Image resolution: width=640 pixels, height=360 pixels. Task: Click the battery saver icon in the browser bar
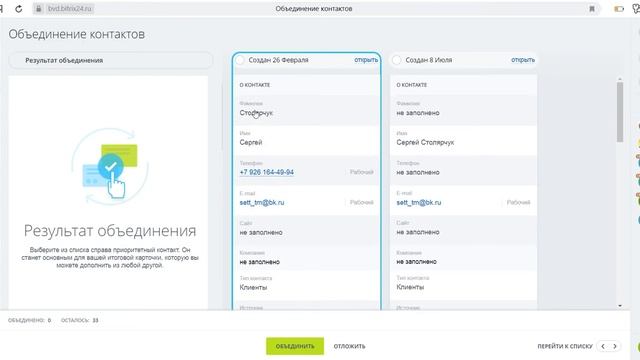619,9
